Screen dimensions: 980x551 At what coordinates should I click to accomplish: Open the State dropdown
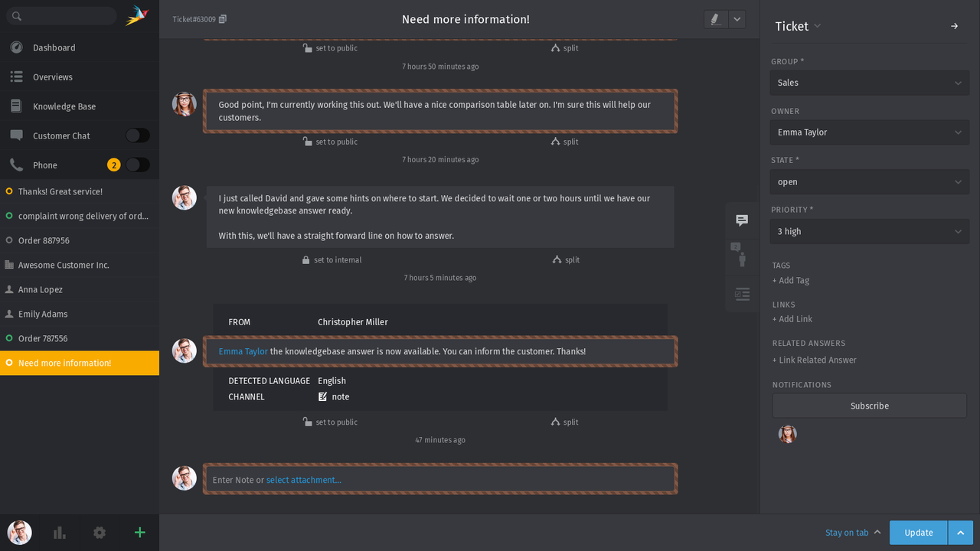869,181
